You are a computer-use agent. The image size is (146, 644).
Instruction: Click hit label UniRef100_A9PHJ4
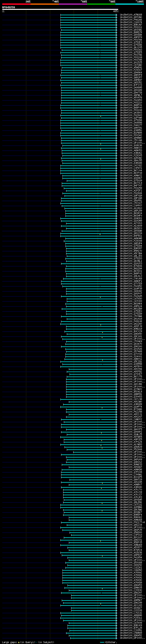[131, 306]
